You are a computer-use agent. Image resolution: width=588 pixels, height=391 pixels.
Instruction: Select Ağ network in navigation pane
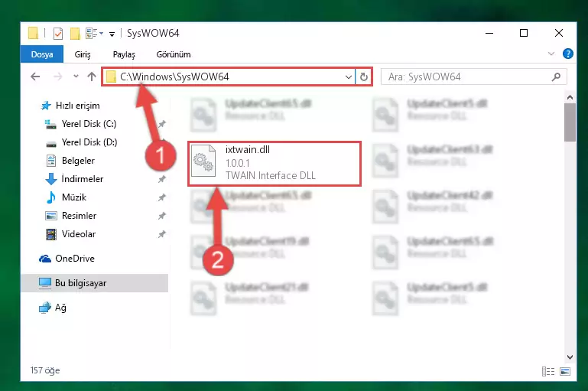(x=53, y=308)
